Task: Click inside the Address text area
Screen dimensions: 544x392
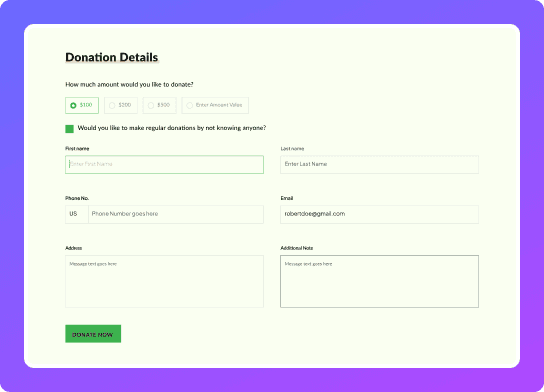Action: pos(164,281)
